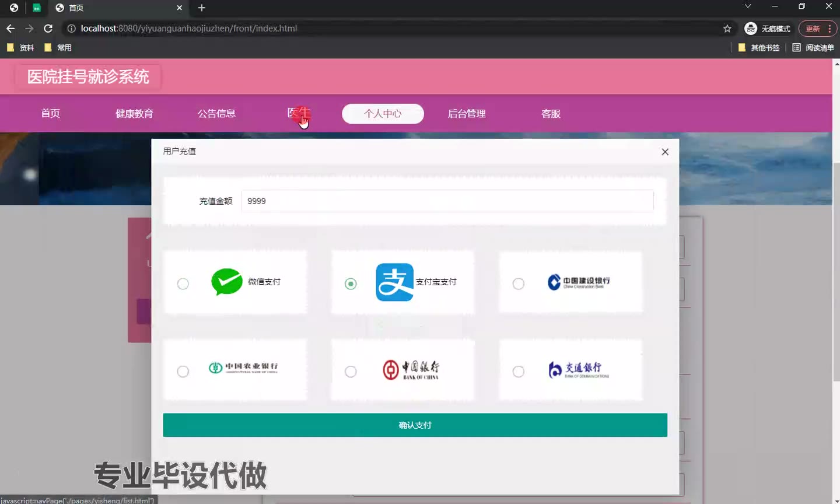Click the Alipay blue logo

394,282
